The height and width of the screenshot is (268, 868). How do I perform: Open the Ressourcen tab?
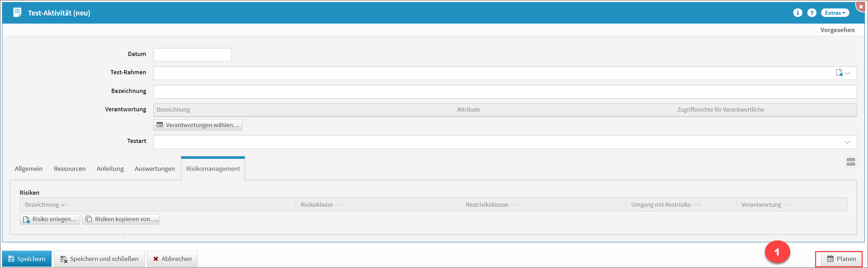click(69, 169)
